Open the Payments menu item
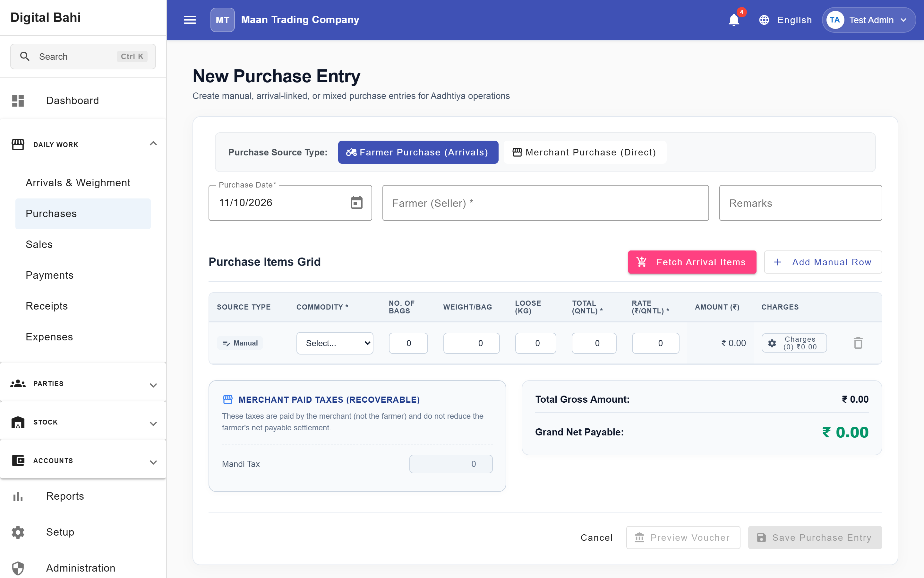Image resolution: width=924 pixels, height=578 pixels. (83, 275)
